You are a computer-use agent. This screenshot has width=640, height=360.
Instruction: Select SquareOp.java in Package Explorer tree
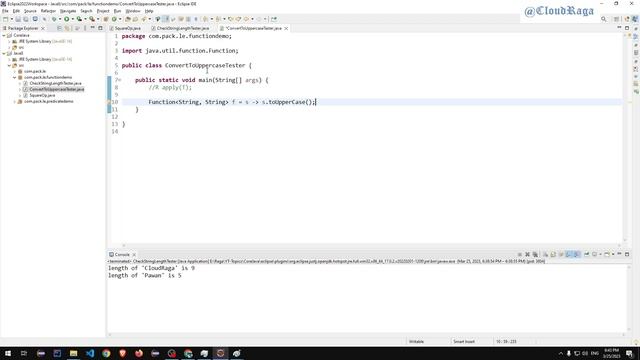pos(42,95)
